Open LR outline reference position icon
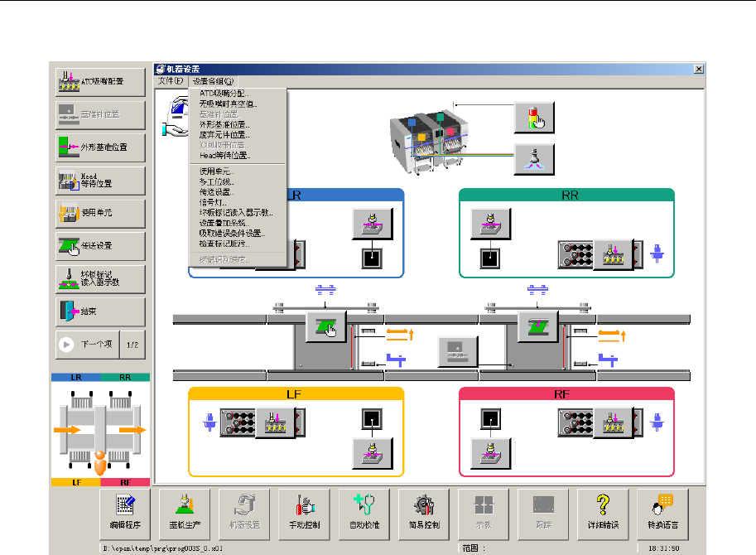Screen dimensions: 756x555 point(373,224)
